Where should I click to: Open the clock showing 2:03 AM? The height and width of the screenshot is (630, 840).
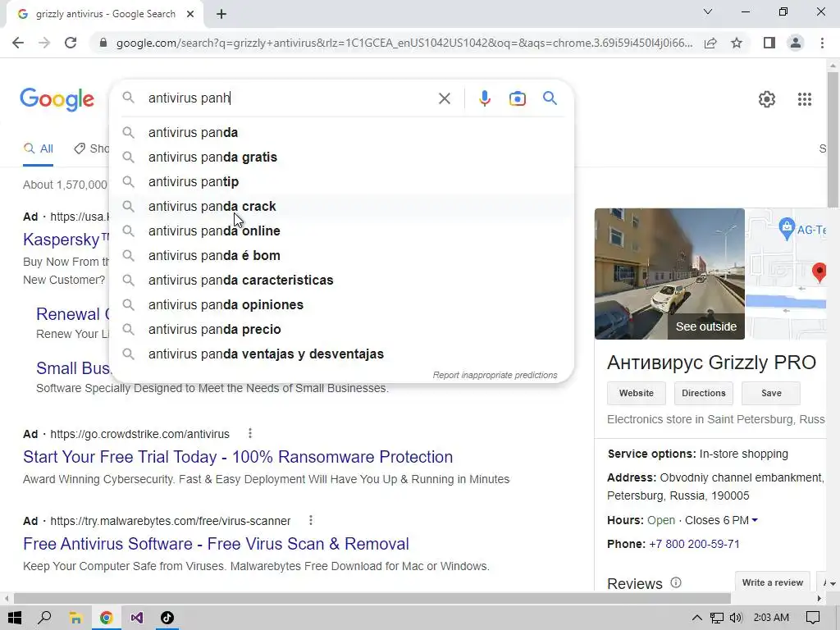(771, 618)
